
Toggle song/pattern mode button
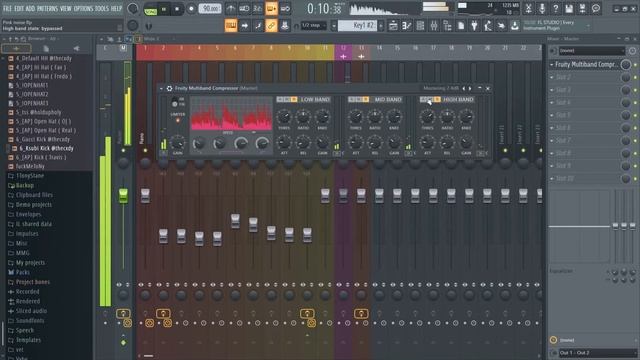(x=151, y=9)
